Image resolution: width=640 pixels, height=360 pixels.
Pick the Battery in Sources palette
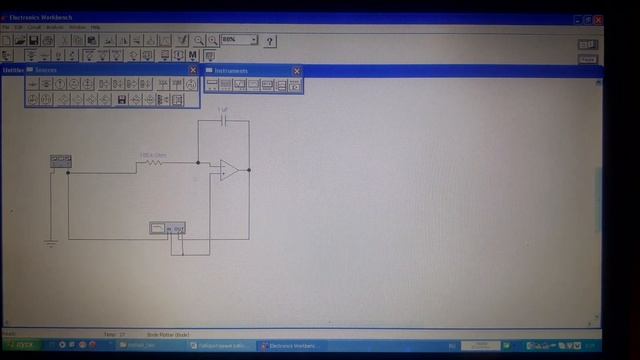click(x=46, y=84)
